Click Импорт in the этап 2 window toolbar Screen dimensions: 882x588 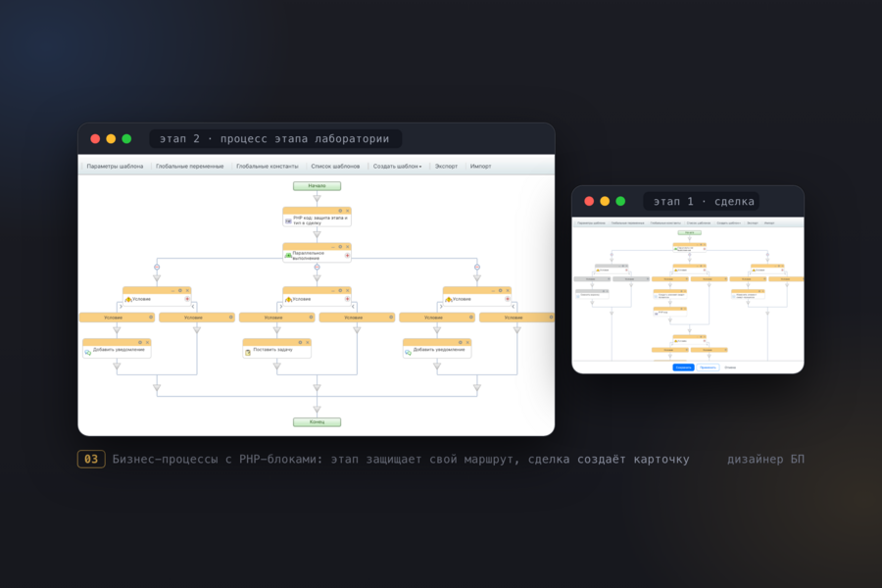[480, 166]
